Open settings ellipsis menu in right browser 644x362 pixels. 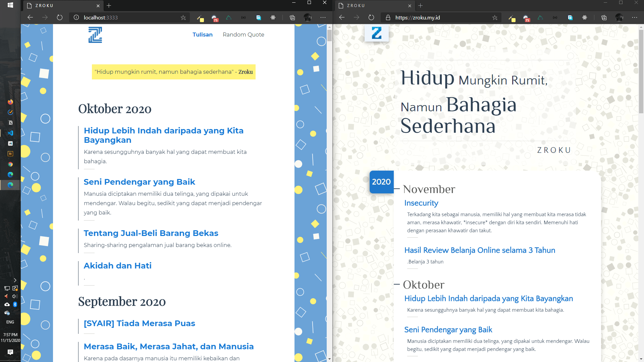point(634,17)
